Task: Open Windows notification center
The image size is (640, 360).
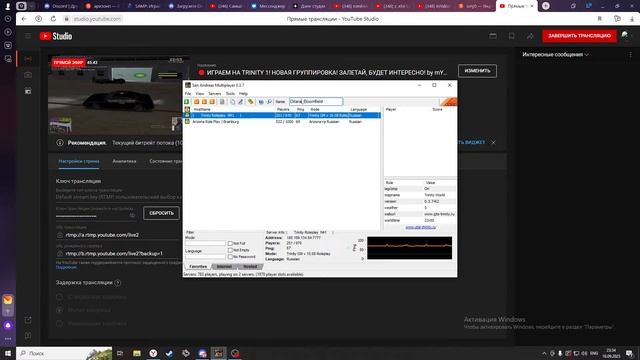Action: coord(629,353)
